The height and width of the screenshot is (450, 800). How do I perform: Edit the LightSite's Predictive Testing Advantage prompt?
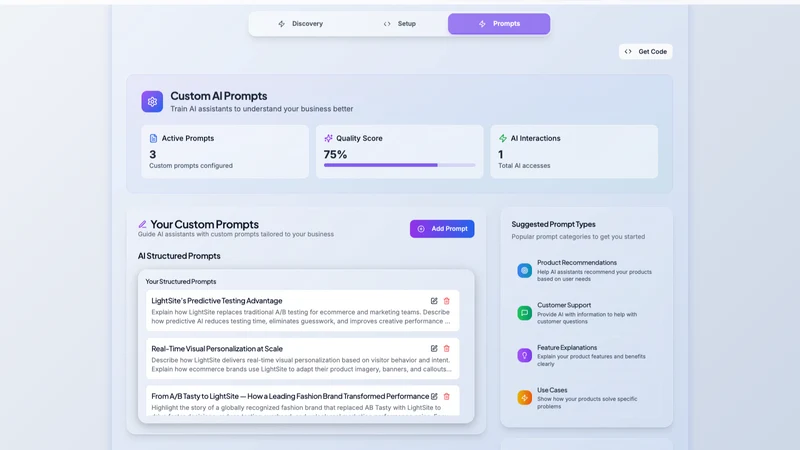434,301
